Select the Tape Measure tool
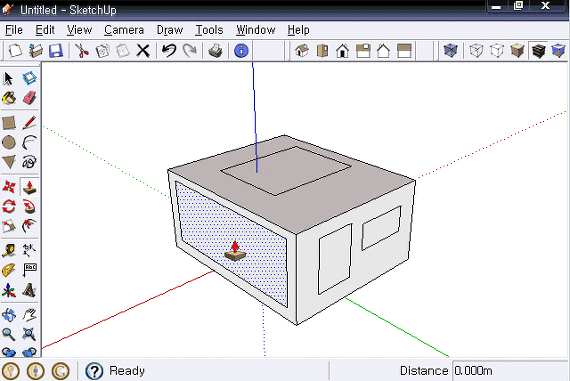Viewport: 570px width, 381px height. (x=9, y=250)
